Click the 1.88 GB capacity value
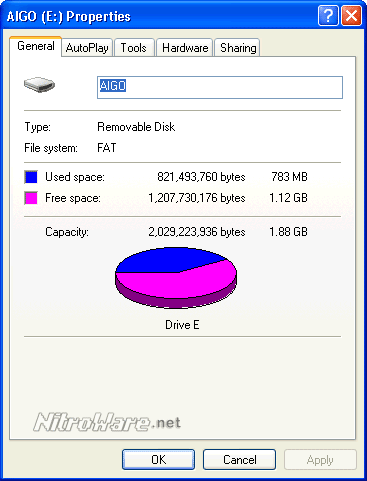 click(x=288, y=232)
